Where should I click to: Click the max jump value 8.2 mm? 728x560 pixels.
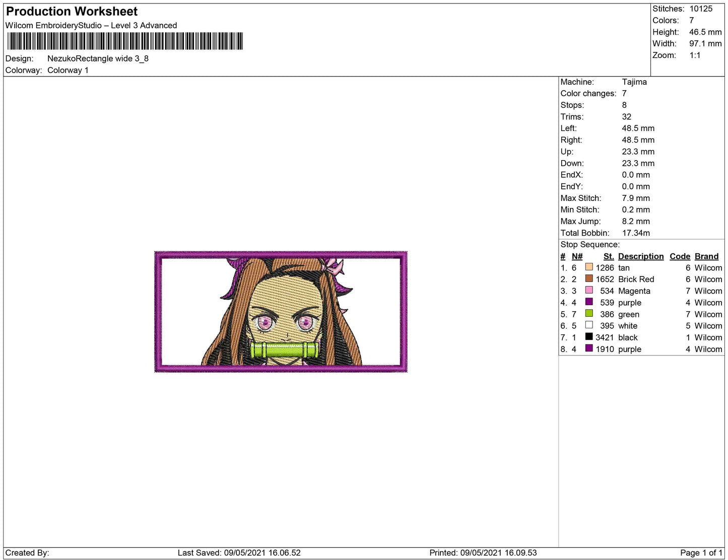point(636,221)
